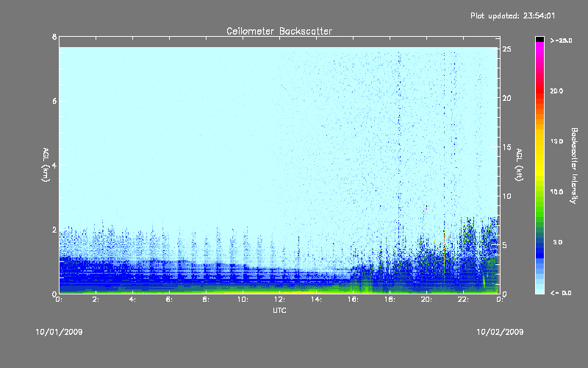This screenshot has height=368, width=588.
Task: Click the red region of the colorbar
Action: click(539, 90)
